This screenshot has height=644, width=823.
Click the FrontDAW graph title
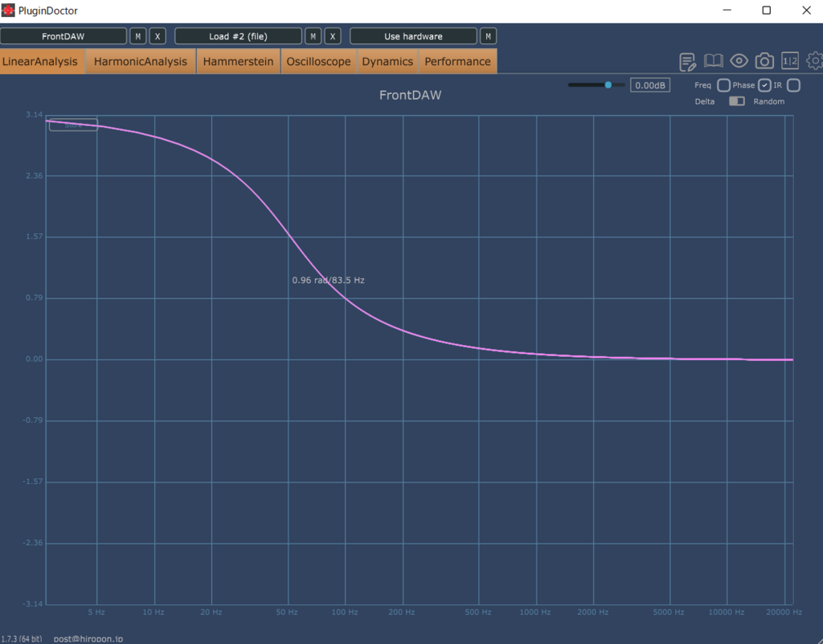coord(411,95)
